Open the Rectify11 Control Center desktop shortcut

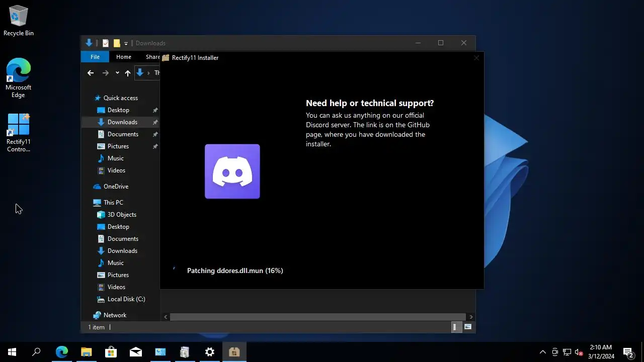point(19,133)
